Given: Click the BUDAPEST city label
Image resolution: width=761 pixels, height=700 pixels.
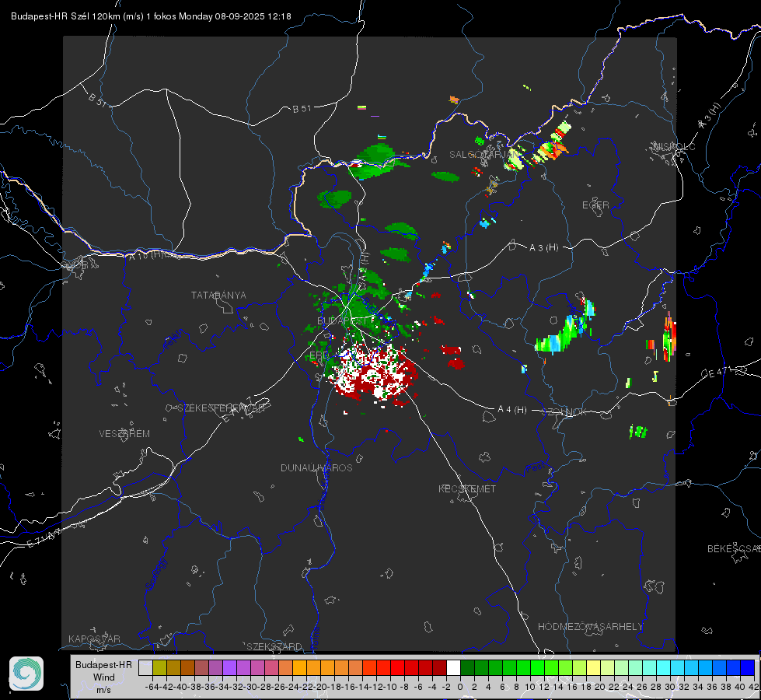Looking at the screenshot, I should [x=342, y=321].
